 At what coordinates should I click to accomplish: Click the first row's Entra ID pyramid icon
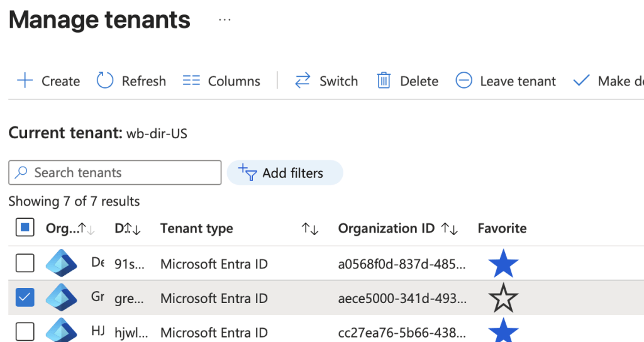(x=61, y=263)
